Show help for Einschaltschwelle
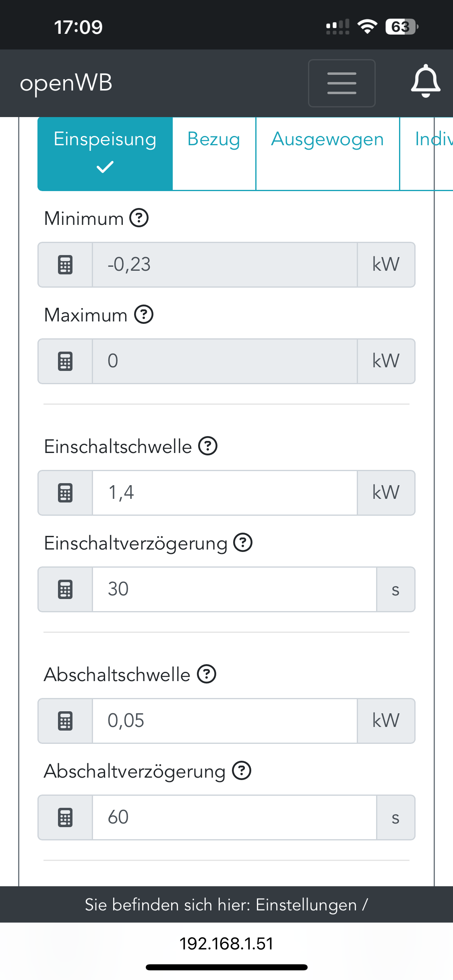Screen dimensions: 453x980 [208, 446]
